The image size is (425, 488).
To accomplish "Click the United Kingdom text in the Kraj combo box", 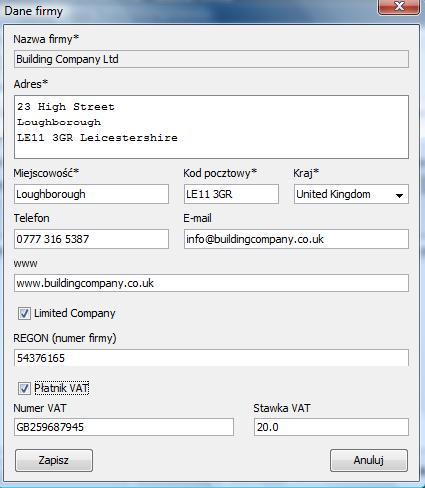I will point(333,194).
